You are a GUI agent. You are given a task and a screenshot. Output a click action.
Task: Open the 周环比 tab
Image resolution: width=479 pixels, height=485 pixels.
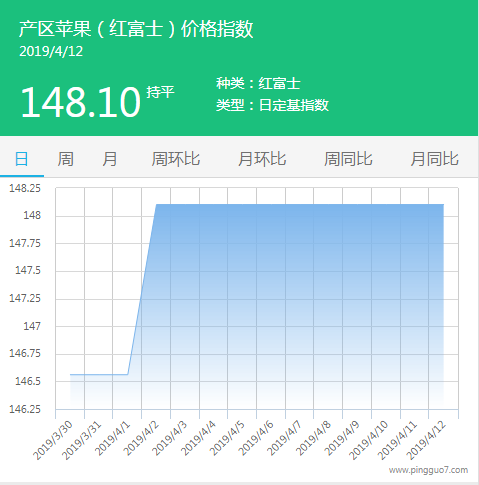175,159
